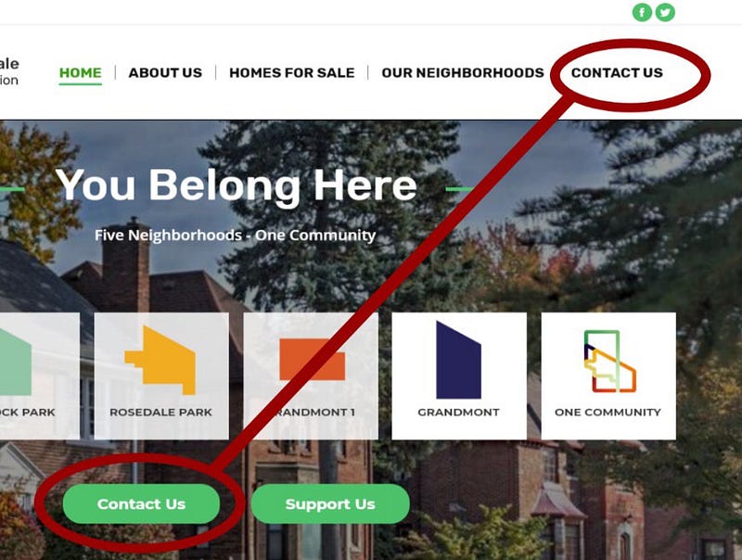Click the green Contact Us button

(141, 503)
